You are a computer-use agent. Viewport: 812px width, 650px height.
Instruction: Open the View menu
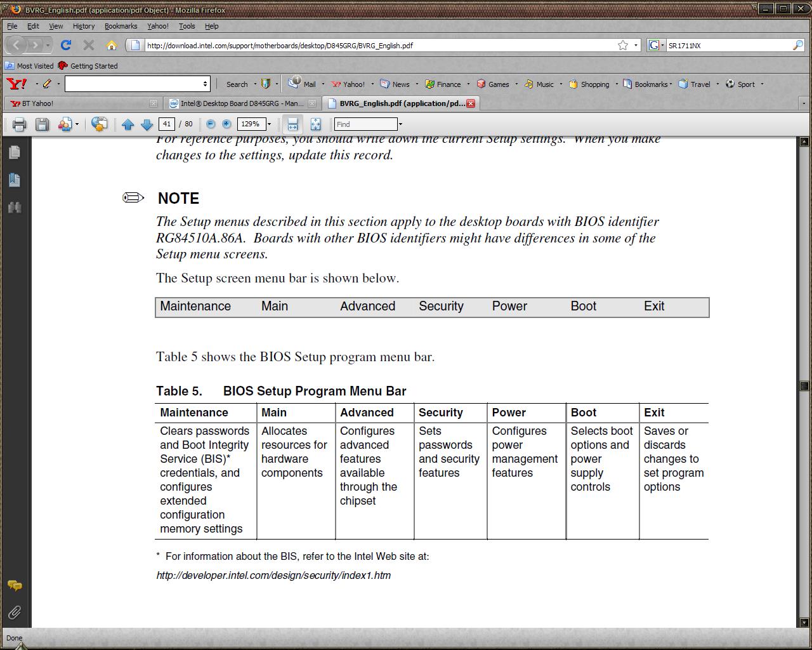tap(56, 26)
